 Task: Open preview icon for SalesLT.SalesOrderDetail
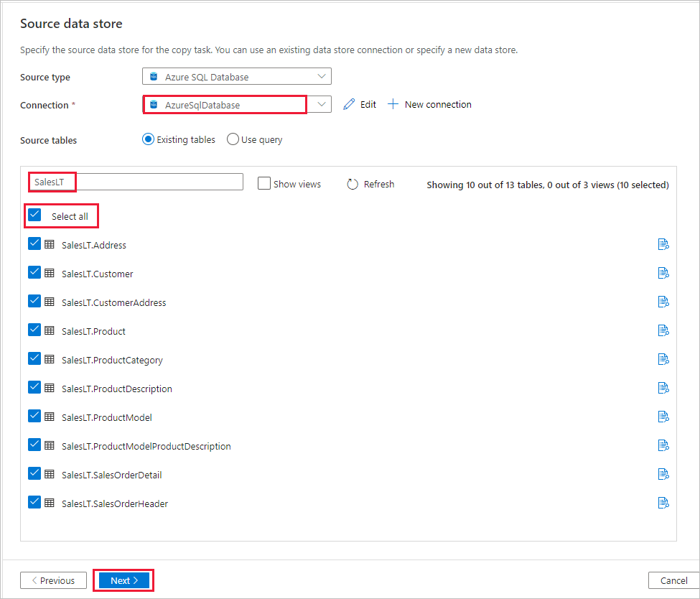(663, 473)
